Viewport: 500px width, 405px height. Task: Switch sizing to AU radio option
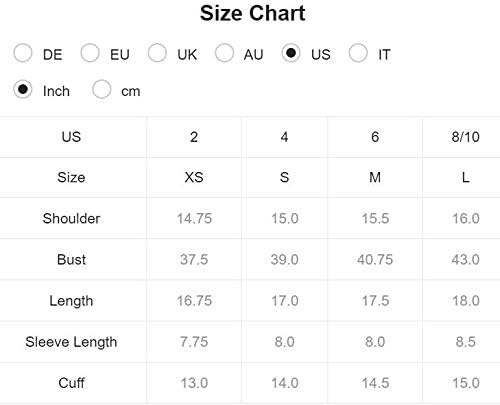224,53
